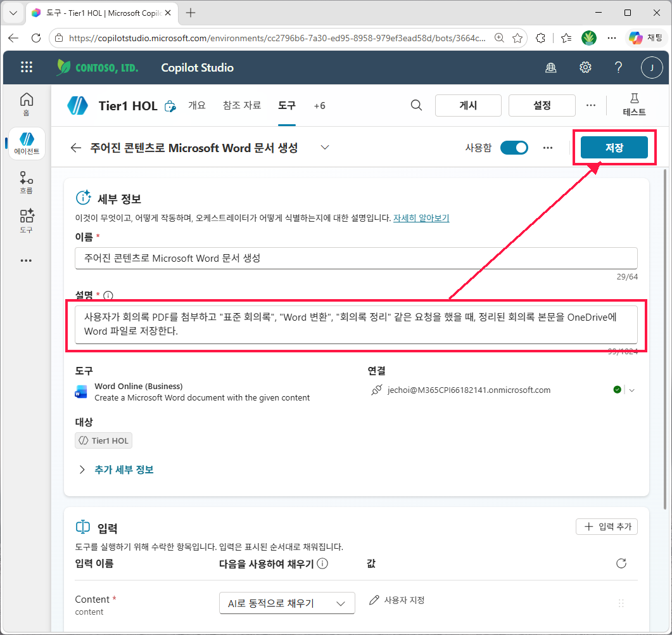Open 도구 in the left sidebar

point(27,221)
